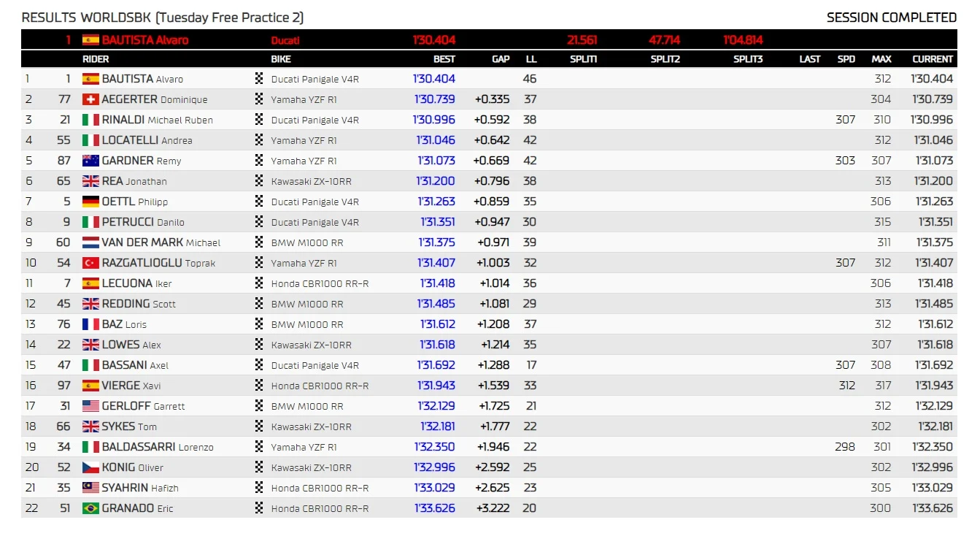
Task: Click rider name BAUTISTA Alvaro in red header
Action: click(145, 40)
